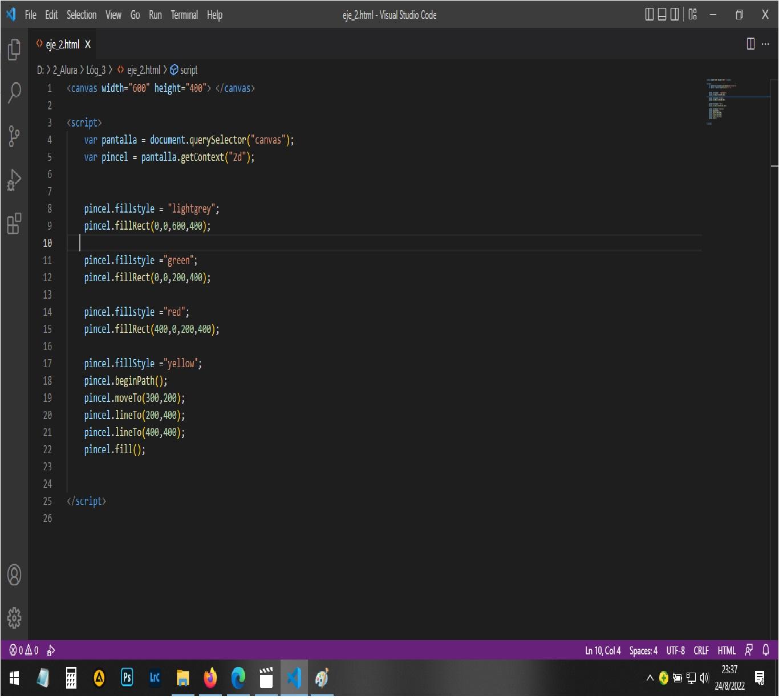Open the Run menu

tap(155, 15)
